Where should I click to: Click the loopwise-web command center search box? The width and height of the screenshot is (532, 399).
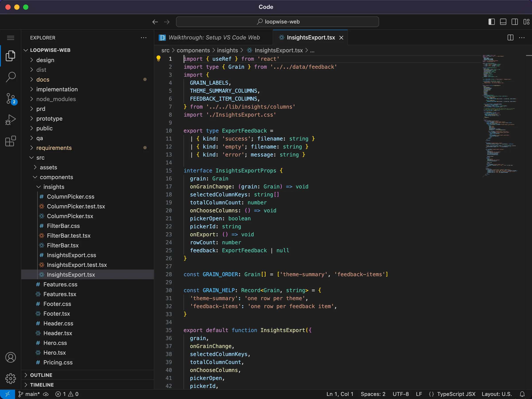click(x=277, y=22)
